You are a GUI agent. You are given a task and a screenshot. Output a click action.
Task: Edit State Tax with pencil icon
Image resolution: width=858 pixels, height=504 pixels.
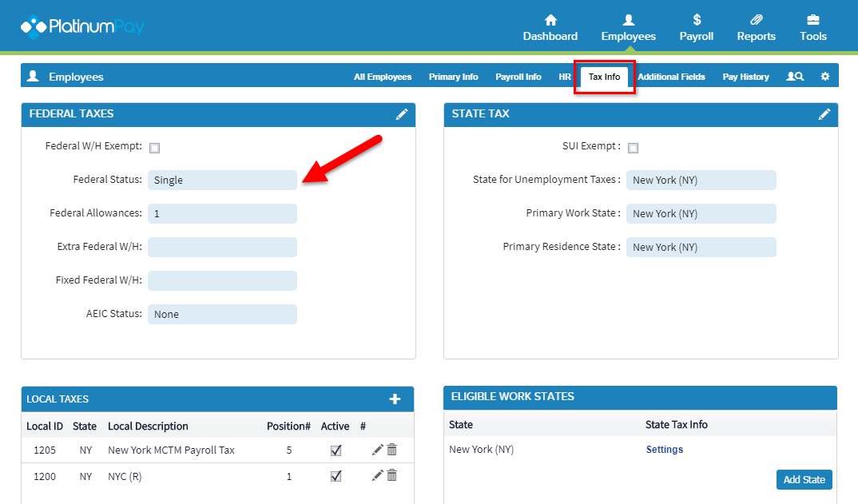824,114
